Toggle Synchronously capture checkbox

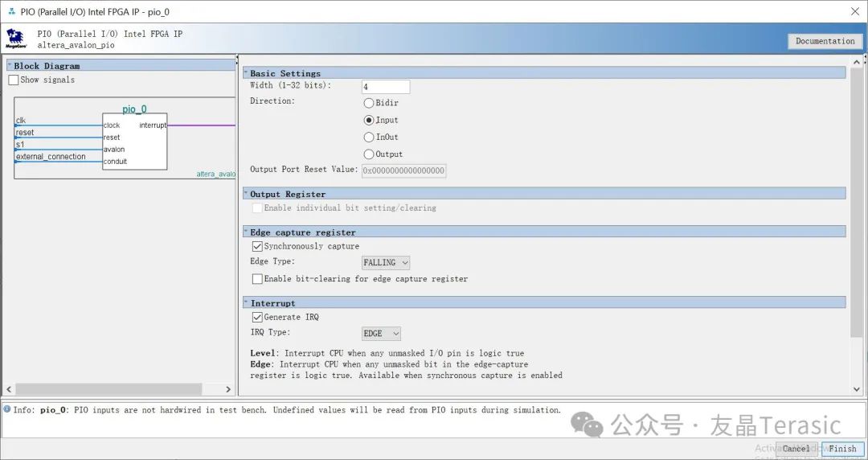[x=257, y=246]
